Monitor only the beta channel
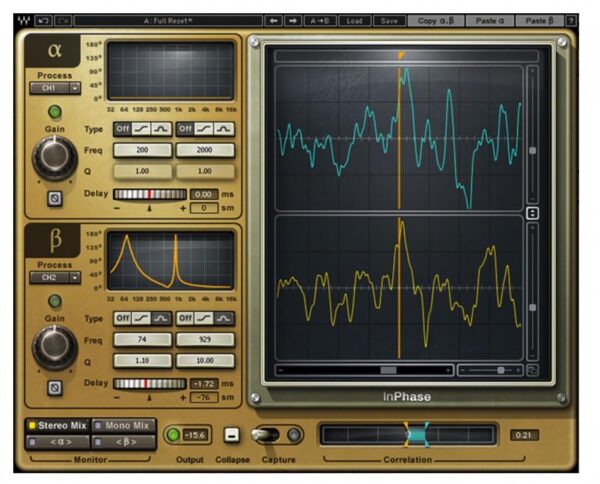This screenshot has height=484, width=600. point(124,442)
